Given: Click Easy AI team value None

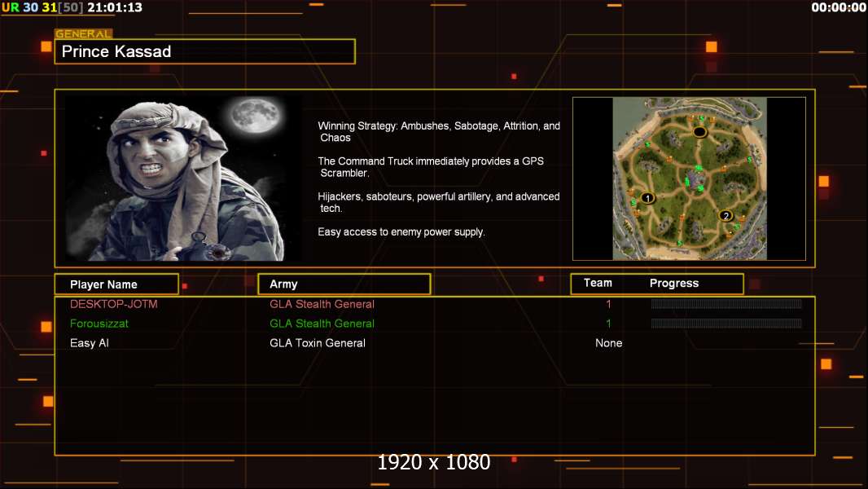Looking at the screenshot, I should [x=608, y=343].
